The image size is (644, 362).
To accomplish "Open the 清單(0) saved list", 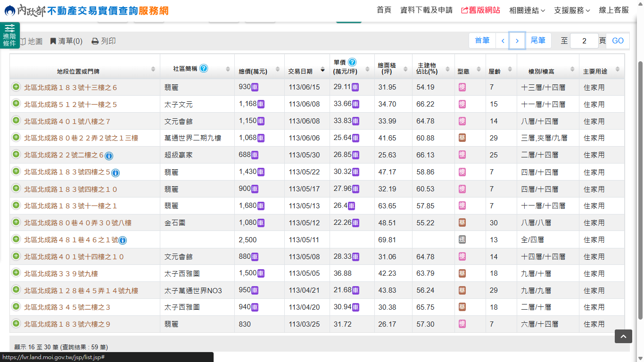I will pos(66,41).
